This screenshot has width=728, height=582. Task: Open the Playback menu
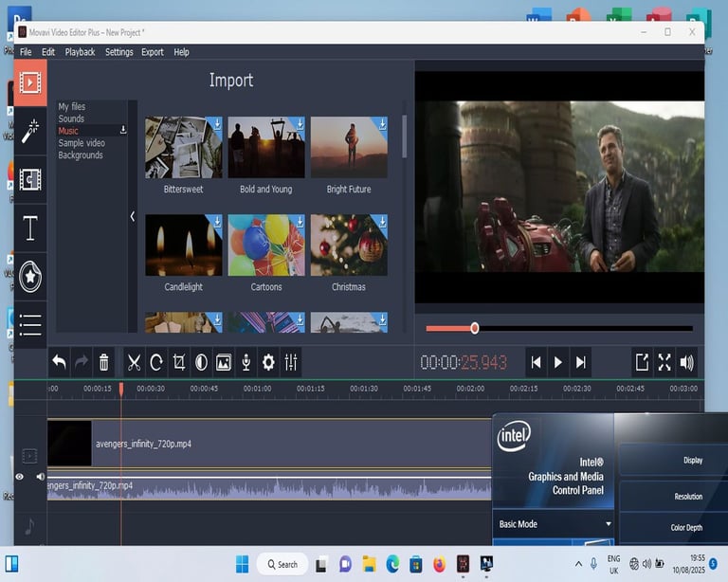[80, 52]
